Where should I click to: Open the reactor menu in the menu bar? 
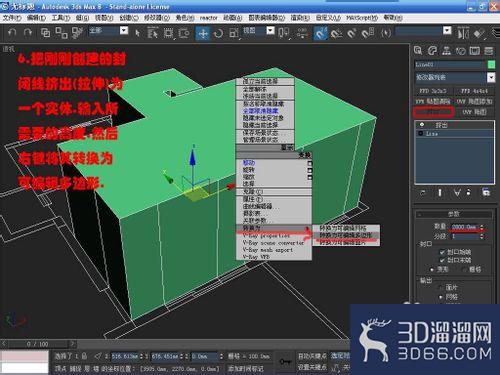point(209,18)
